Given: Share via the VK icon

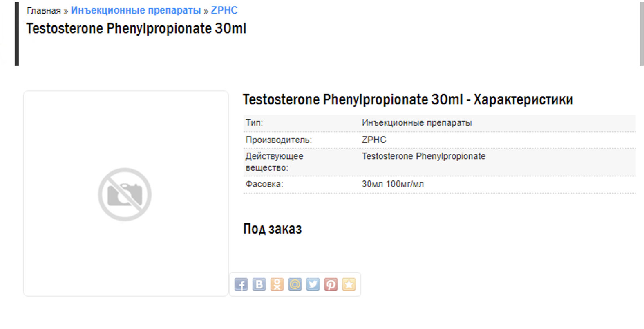Looking at the screenshot, I should (x=259, y=284).
